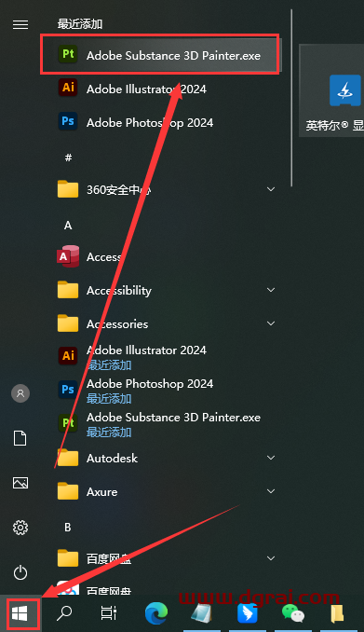364x632 pixels.
Task: Expand the Axure folder chevron
Action: click(x=271, y=491)
